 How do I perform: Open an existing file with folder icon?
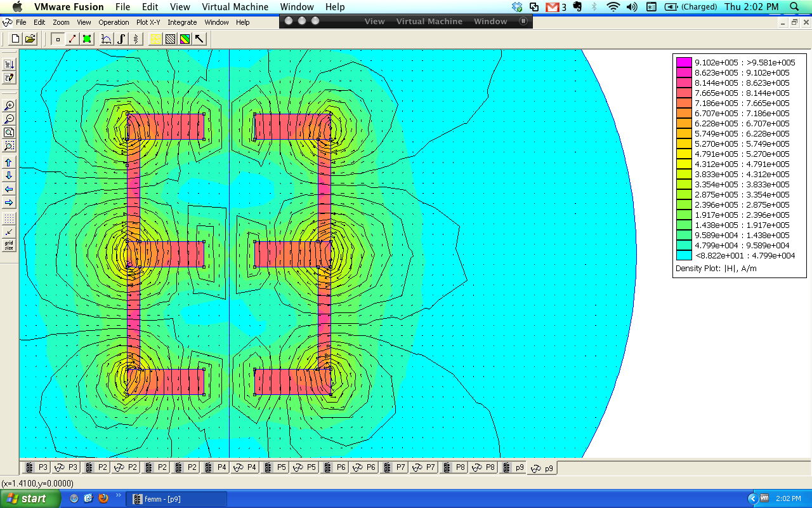(30, 39)
